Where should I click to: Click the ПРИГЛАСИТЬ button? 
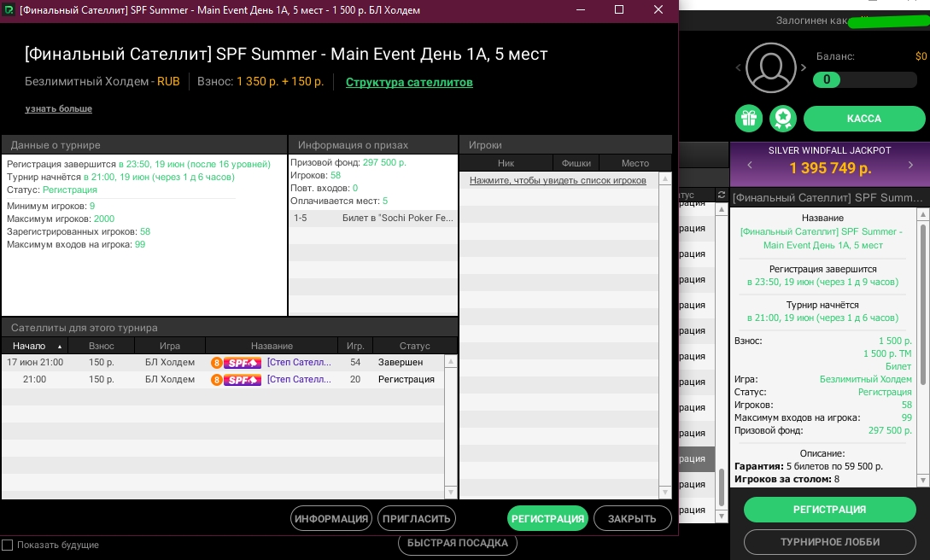pyautogui.click(x=417, y=518)
